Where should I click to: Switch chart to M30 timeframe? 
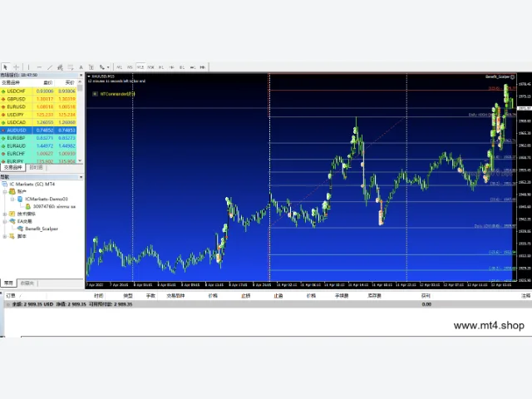[151, 67]
